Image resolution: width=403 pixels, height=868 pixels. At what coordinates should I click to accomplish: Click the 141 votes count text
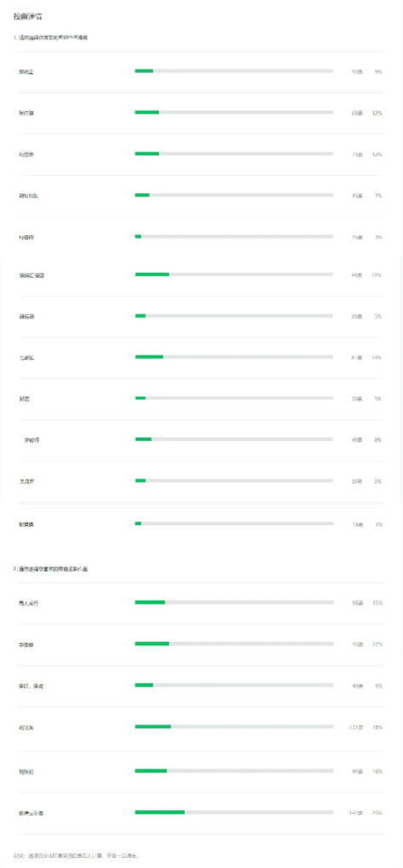pos(356,813)
